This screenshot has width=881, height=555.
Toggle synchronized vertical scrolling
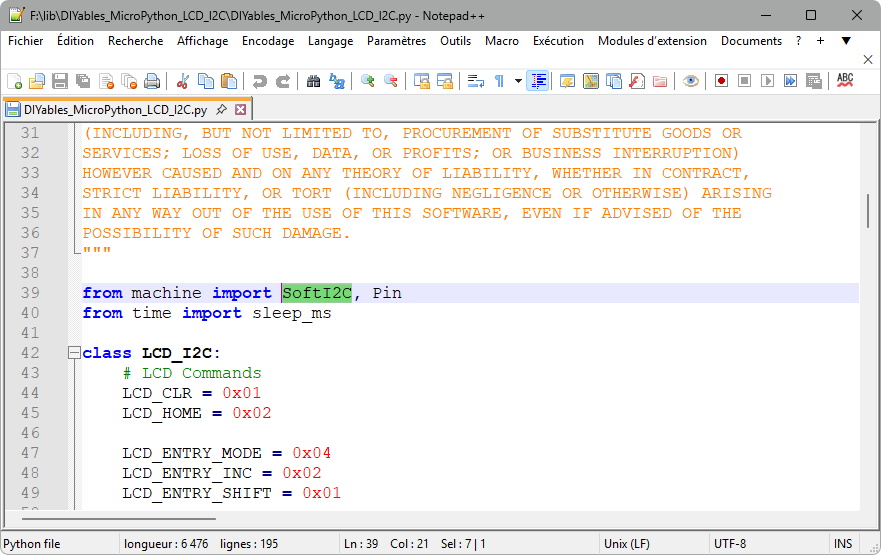(421, 81)
